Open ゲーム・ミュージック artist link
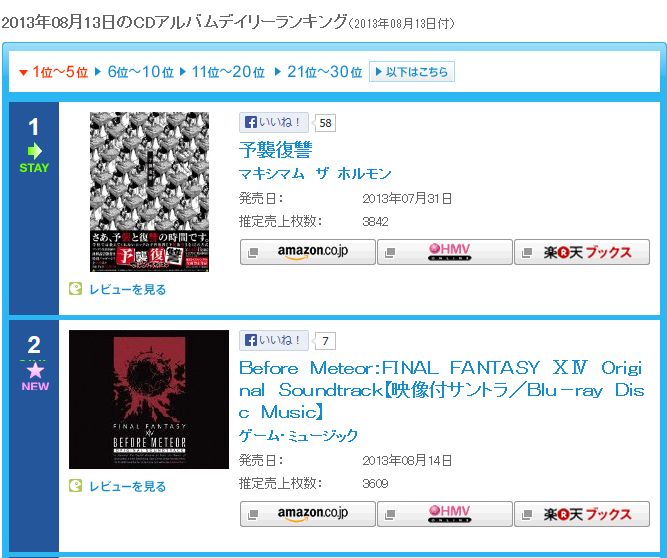This screenshot has height=558, width=667. (299, 435)
